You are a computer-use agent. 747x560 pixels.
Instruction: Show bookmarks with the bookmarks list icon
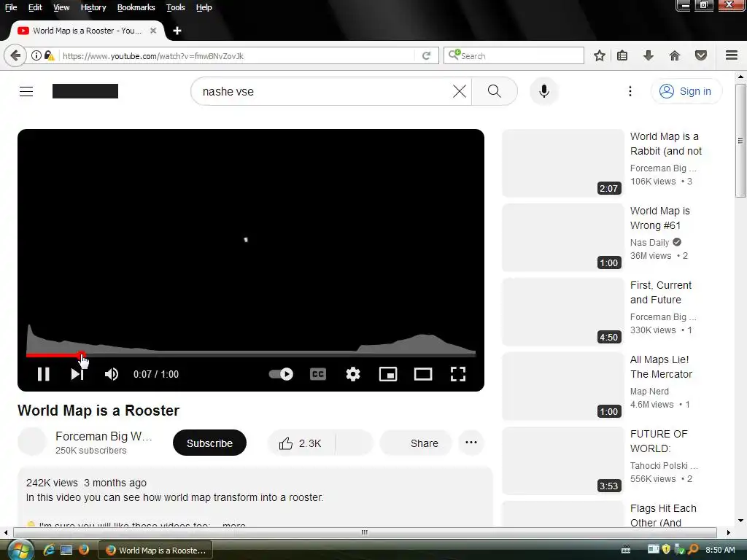coord(622,55)
